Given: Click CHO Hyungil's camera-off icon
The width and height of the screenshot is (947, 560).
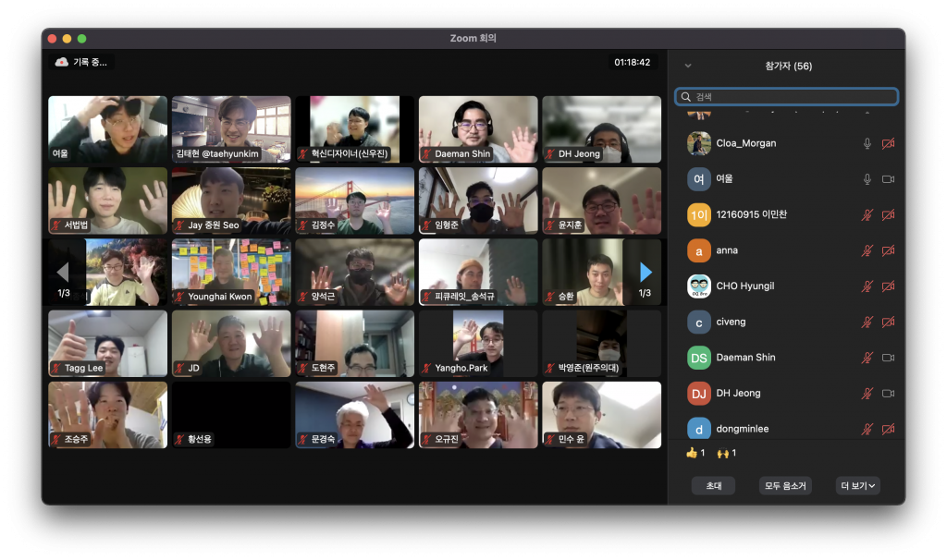Looking at the screenshot, I should pos(889,286).
